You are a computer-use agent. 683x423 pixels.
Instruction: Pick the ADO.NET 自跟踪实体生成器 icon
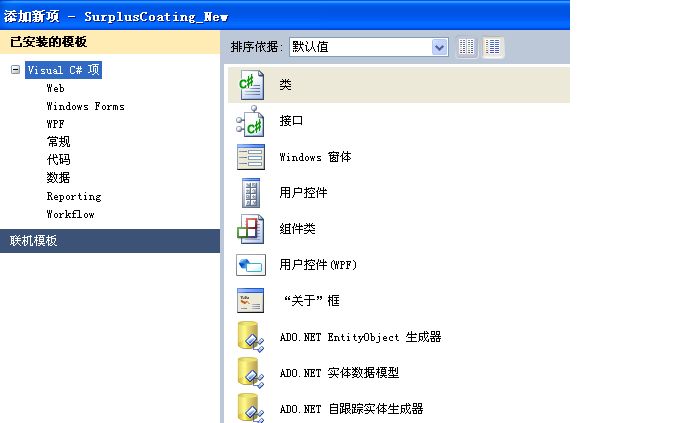250,408
